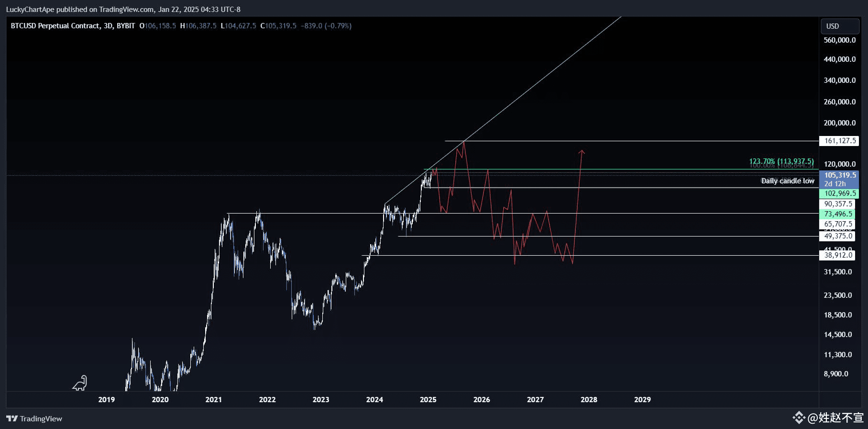Click the 2022 label on time axis
The image size is (868, 429).
267,400
